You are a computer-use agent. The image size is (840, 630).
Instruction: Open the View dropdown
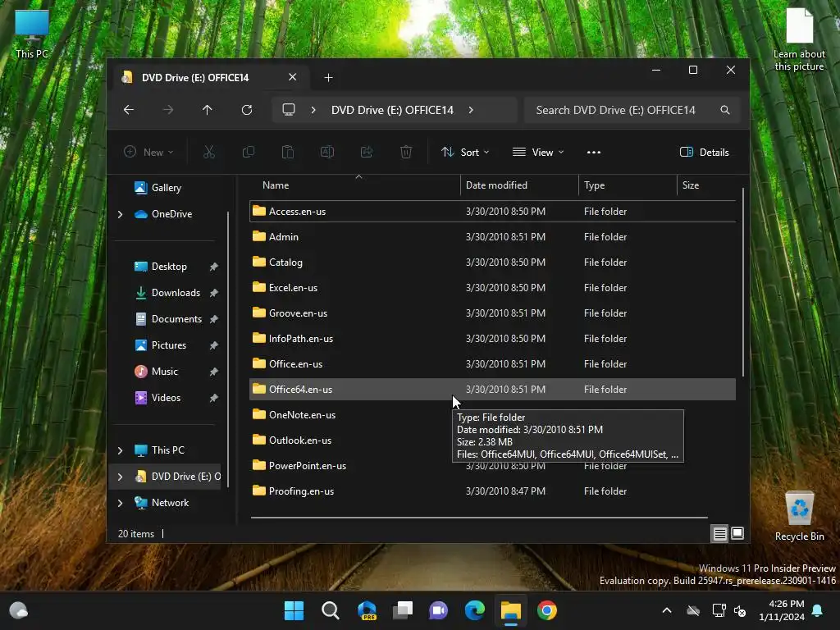pyautogui.click(x=538, y=152)
